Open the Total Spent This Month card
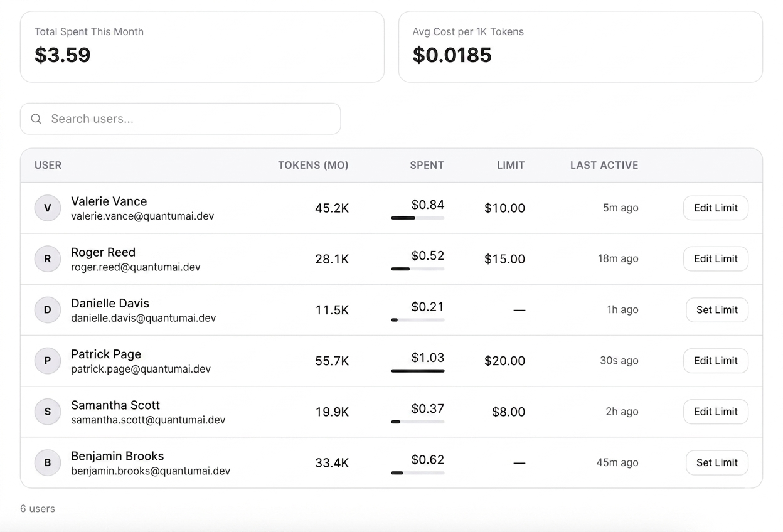 pos(202,46)
